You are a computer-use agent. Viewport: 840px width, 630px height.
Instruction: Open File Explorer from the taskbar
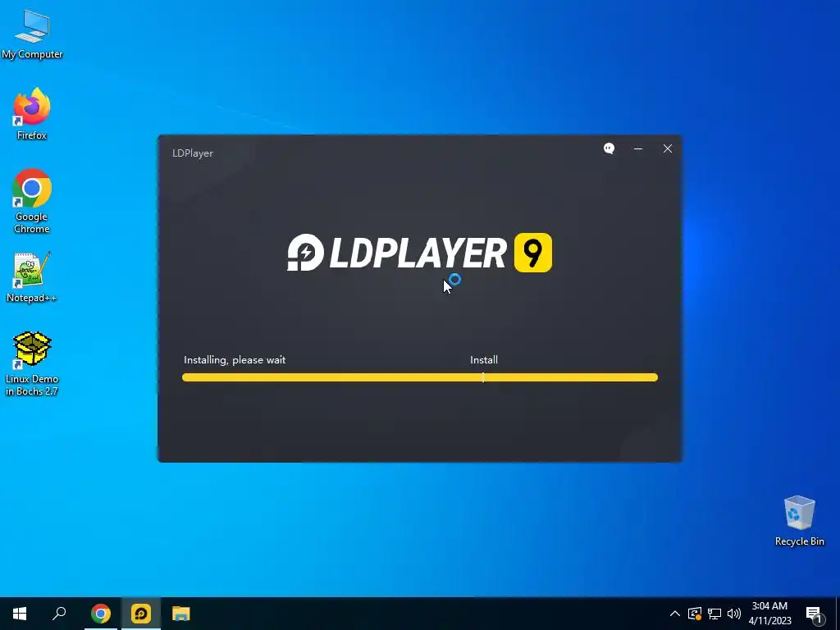181,614
